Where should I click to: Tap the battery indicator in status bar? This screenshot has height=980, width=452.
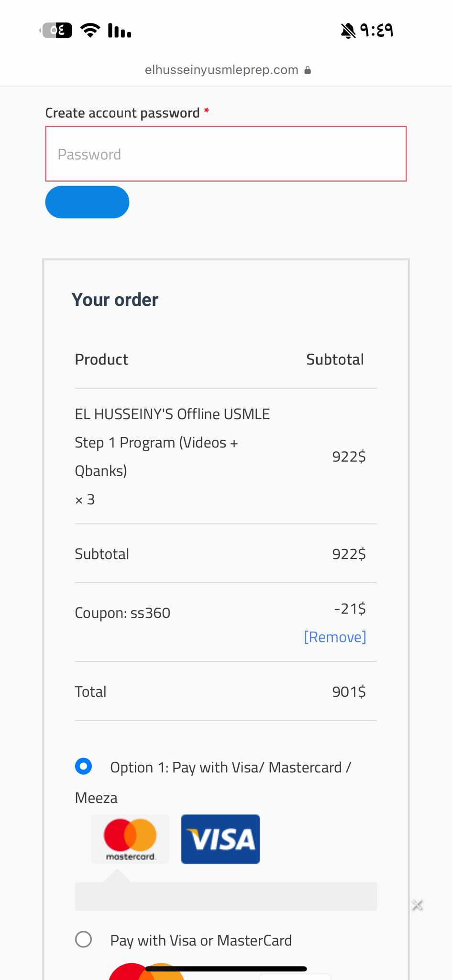57,31
